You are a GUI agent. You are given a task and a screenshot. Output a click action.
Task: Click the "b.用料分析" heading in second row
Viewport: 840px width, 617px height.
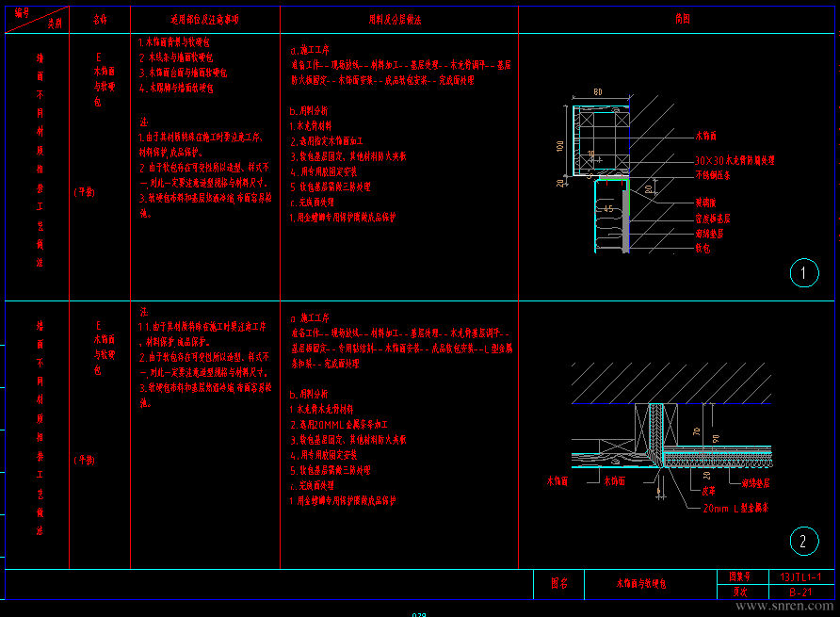(x=310, y=395)
